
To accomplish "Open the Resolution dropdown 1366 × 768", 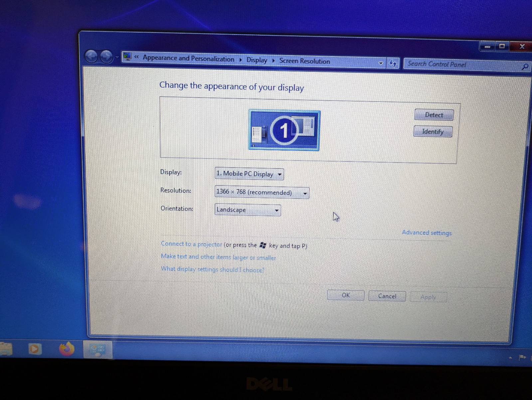I will (x=262, y=193).
